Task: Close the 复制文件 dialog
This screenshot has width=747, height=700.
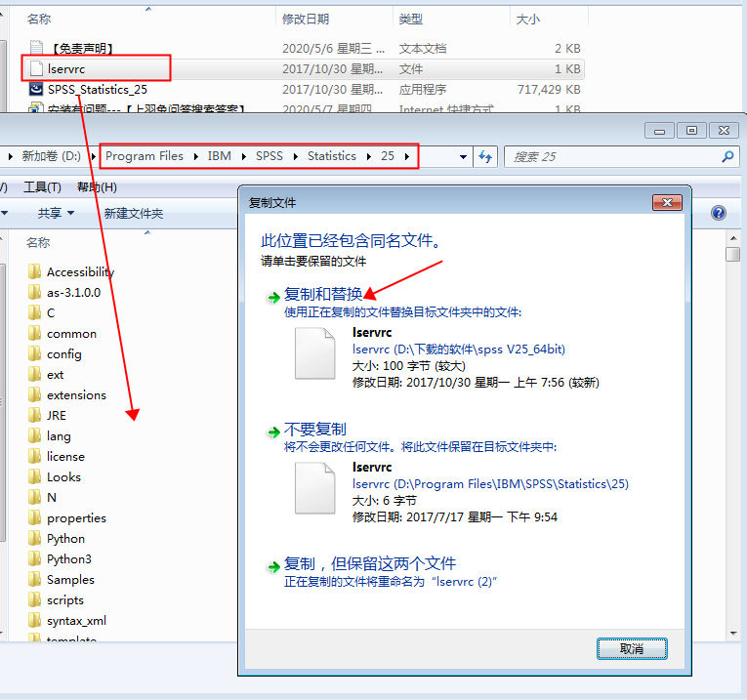Action: pyautogui.click(x=667, y=202)
